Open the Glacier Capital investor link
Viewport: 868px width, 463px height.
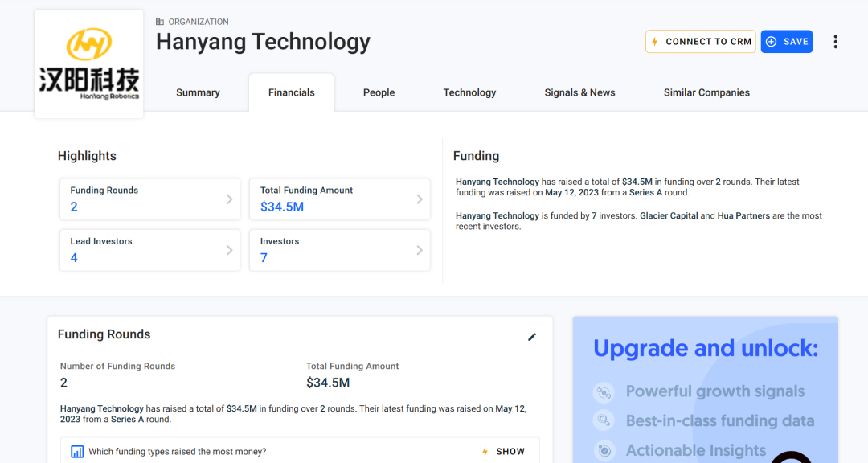click(669, 215)
